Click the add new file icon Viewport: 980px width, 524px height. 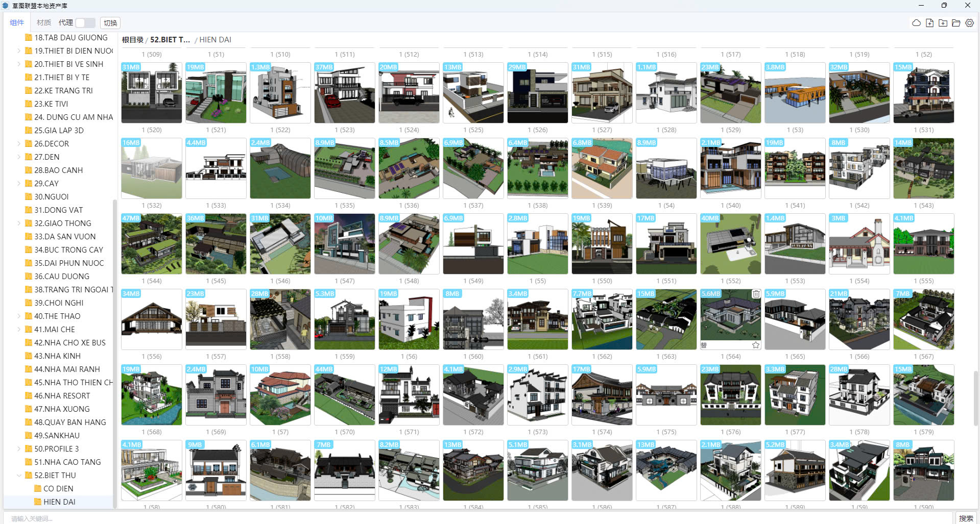929,23
